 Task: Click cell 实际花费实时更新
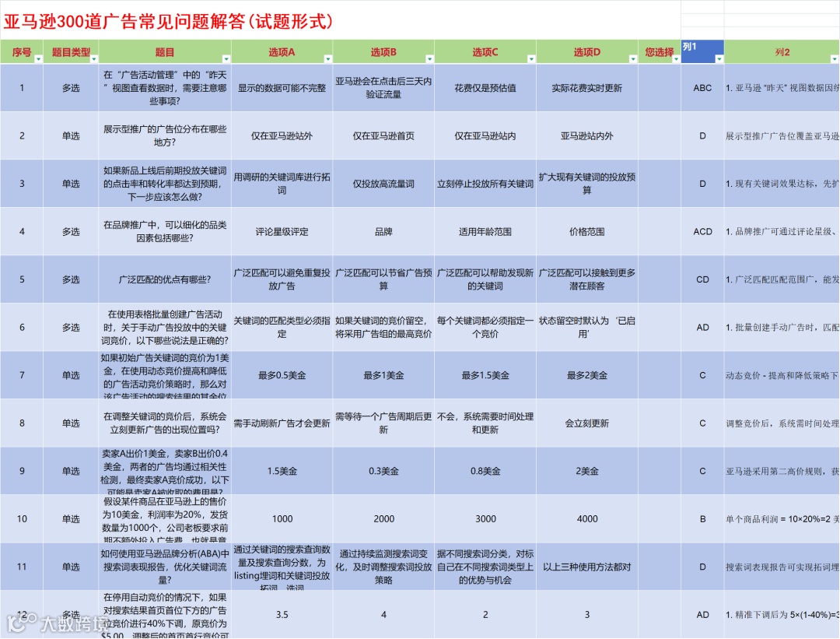coord(586,88)
